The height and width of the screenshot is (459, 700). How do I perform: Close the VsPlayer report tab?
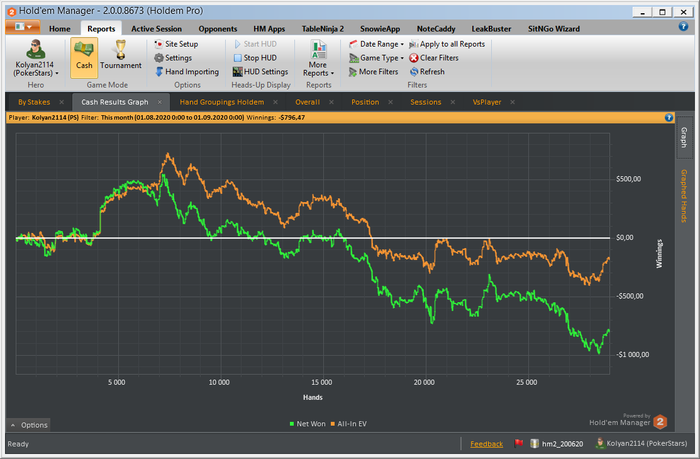[x=512, y=102]
